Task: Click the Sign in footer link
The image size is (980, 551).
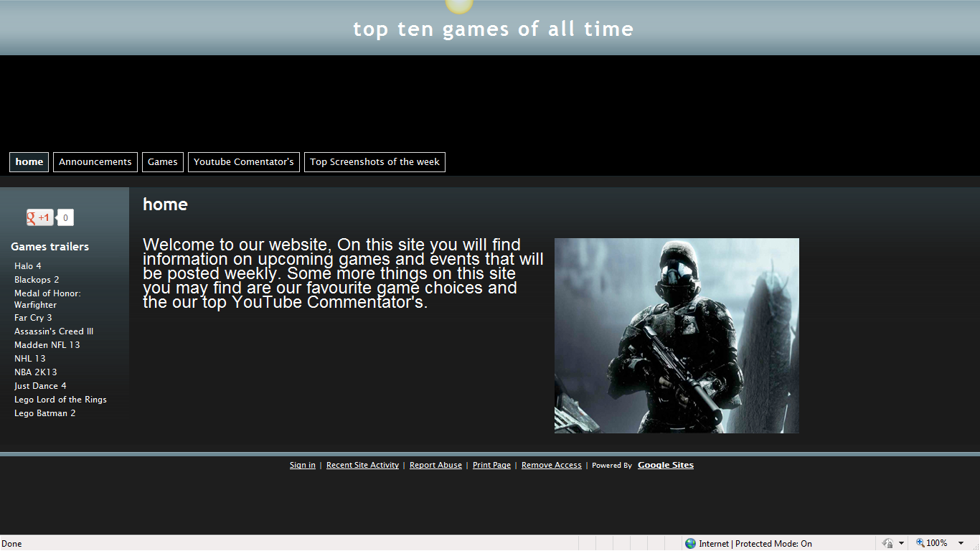Action: 302,466
